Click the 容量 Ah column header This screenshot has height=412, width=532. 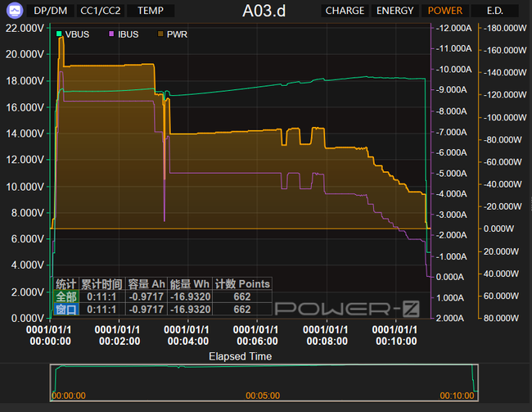147,284
